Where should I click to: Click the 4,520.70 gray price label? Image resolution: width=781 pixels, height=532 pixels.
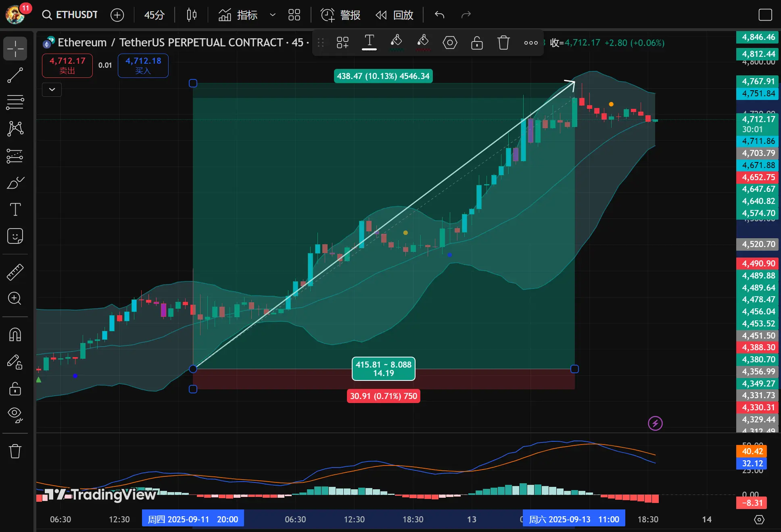tap(757, 244)
